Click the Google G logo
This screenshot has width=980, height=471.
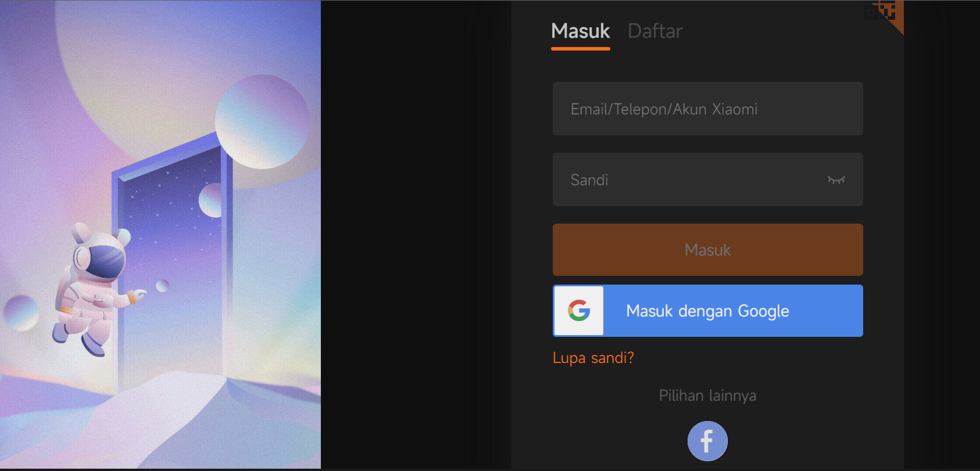tap(579, 311)
